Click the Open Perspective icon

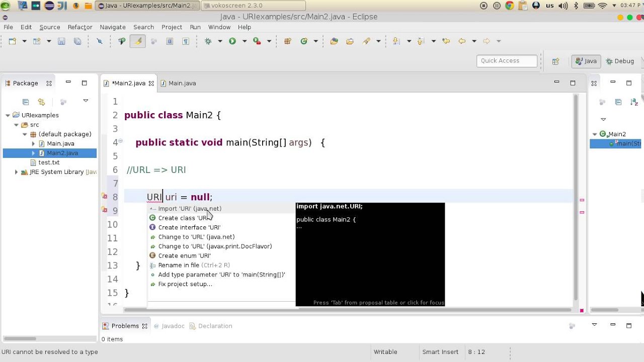coord(555,61)
